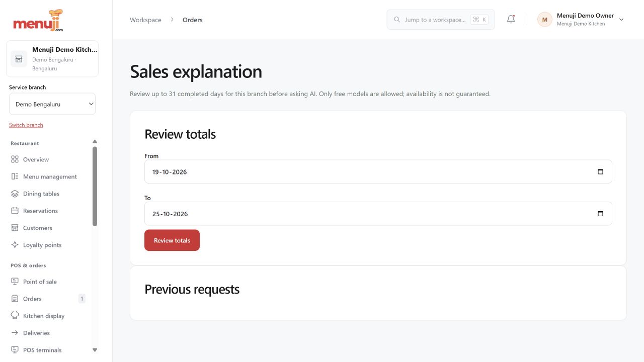
Task: Click the Review totals button
Action: (x=172, y=240)
